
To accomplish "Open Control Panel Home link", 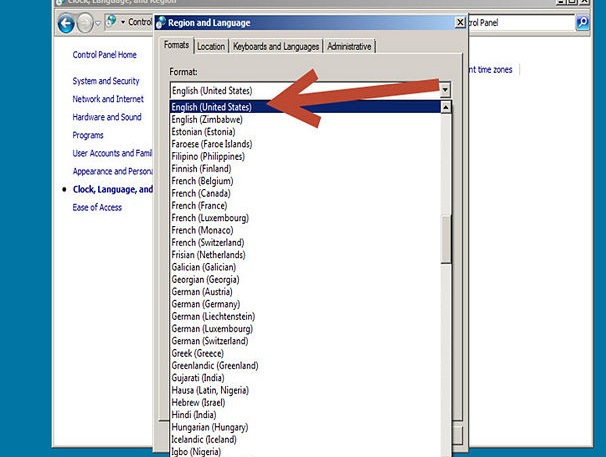I will click(104, 55).
